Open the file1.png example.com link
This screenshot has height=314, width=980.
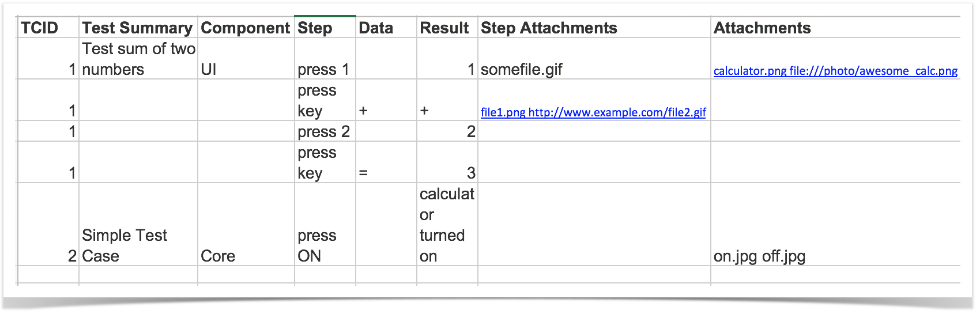(593, 112)
